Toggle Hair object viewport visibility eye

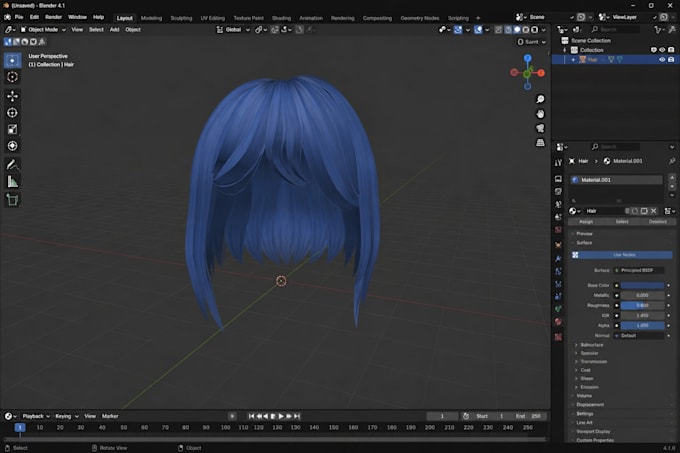662,59
